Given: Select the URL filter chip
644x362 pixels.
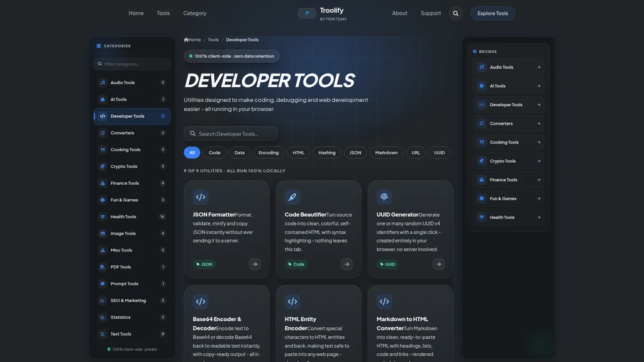Looking at the screenshot, I should point(416,153).
